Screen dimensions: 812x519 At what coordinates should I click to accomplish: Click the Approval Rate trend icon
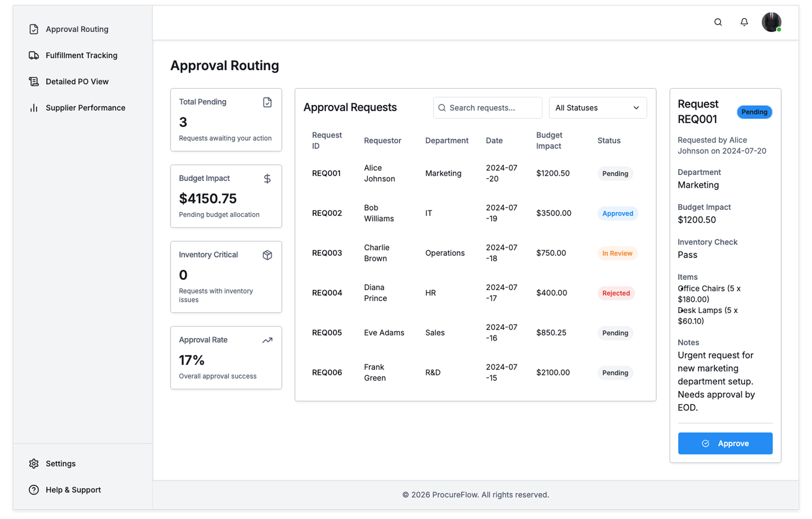267,340
